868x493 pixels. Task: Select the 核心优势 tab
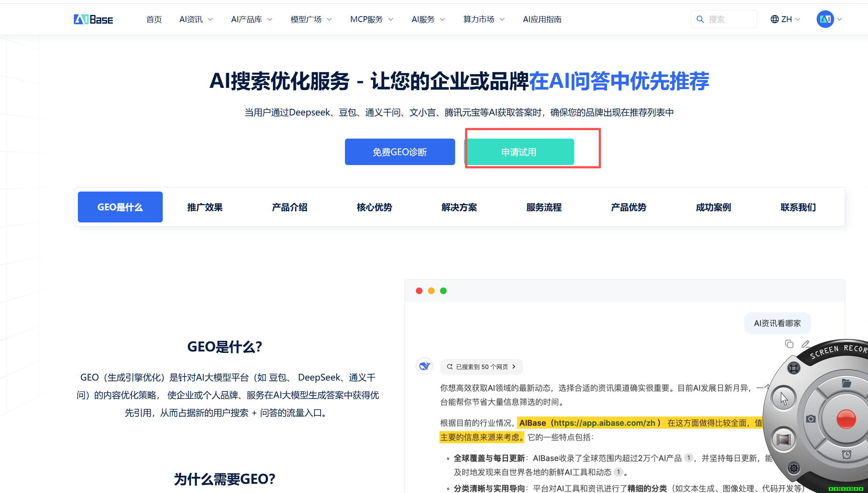[374, 207]
